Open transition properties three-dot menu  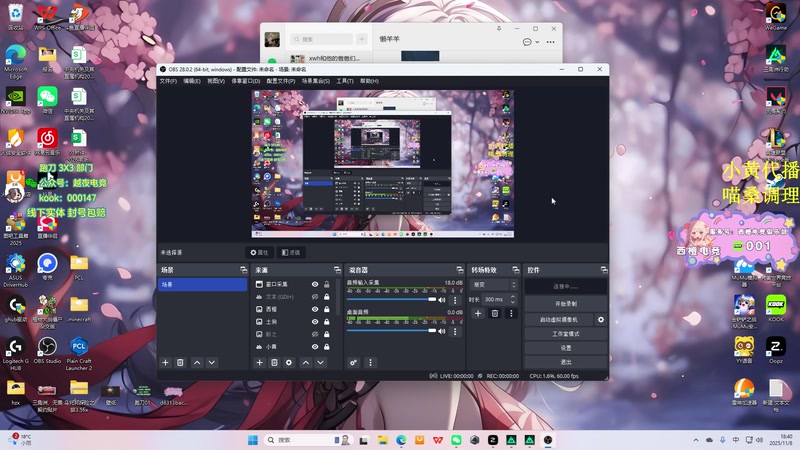511,313
